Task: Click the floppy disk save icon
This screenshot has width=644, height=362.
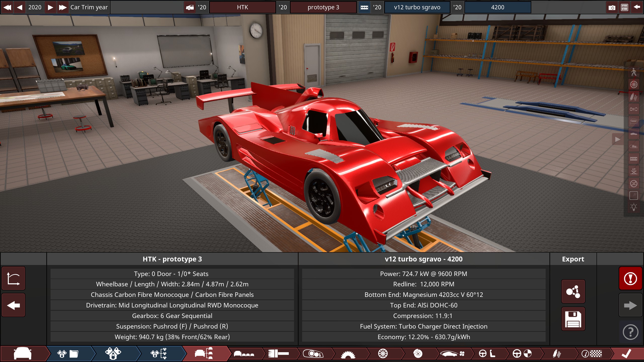Action: click(573, 319)
